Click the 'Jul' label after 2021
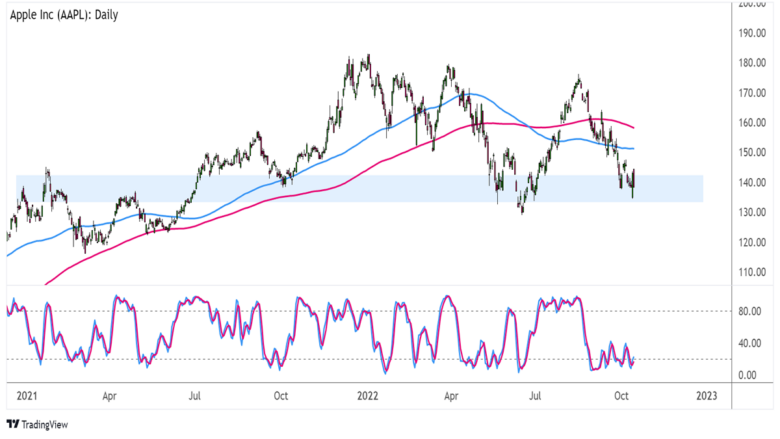 coord(195,396)
